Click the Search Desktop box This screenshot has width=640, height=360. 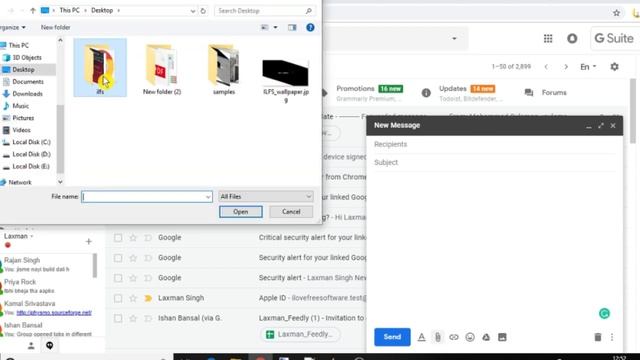coord(264,11)
